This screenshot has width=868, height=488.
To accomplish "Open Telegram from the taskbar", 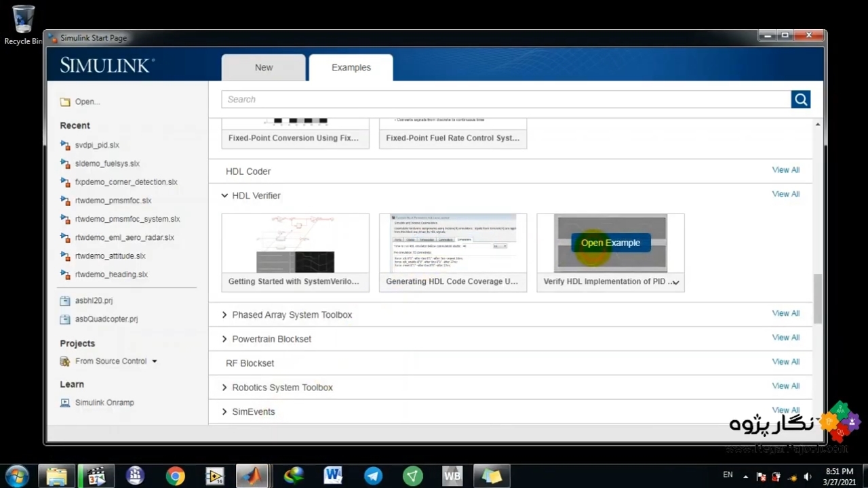I will 373,476.
